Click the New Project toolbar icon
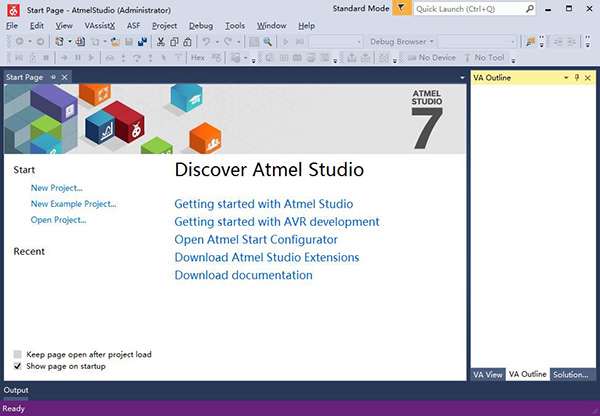Viewport: 600px width, 416px height. (61, 42)
